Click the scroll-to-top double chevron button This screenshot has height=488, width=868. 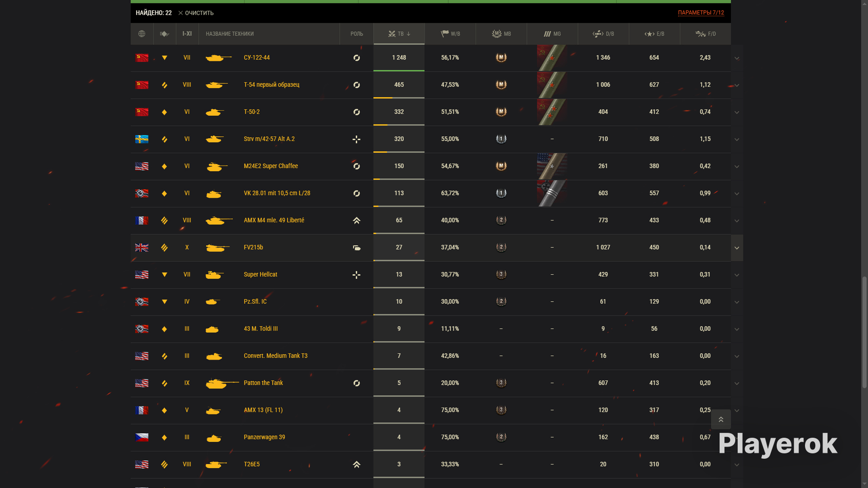point(721,419)
